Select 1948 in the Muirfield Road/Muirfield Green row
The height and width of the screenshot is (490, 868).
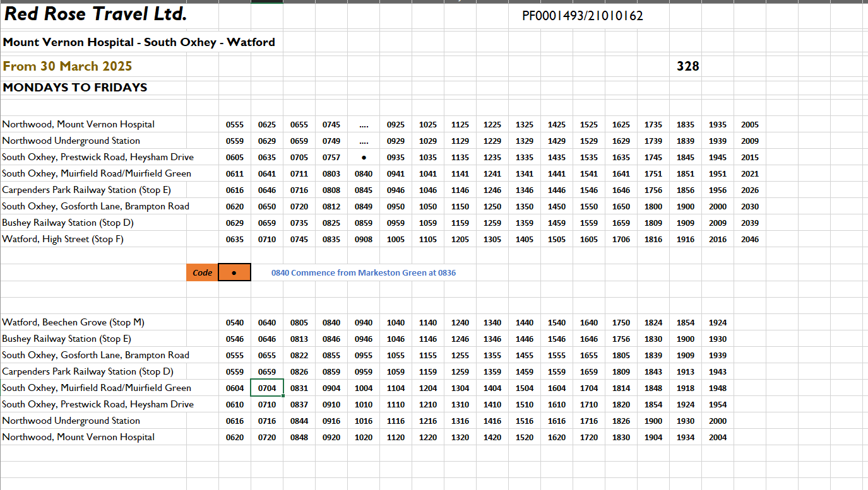point(718,388)
